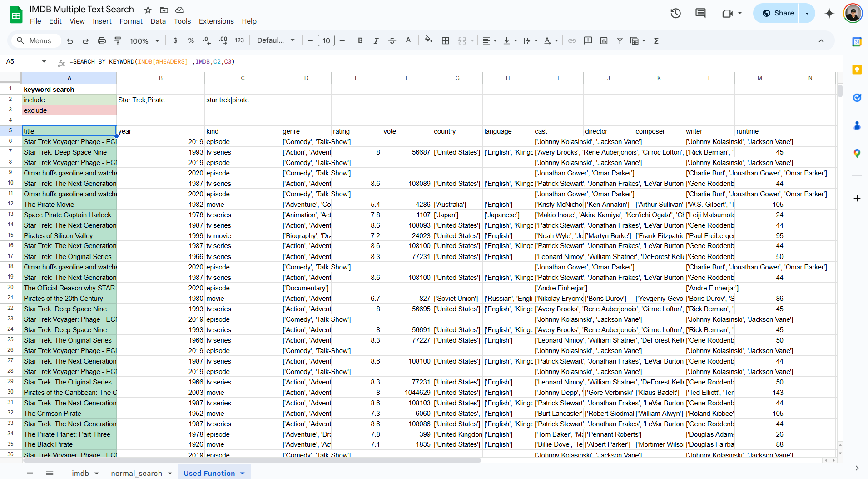The width and height of the screenshot is (868, 479).
Task: Open the functions sigma menu
Action: [x=656, y=41]
